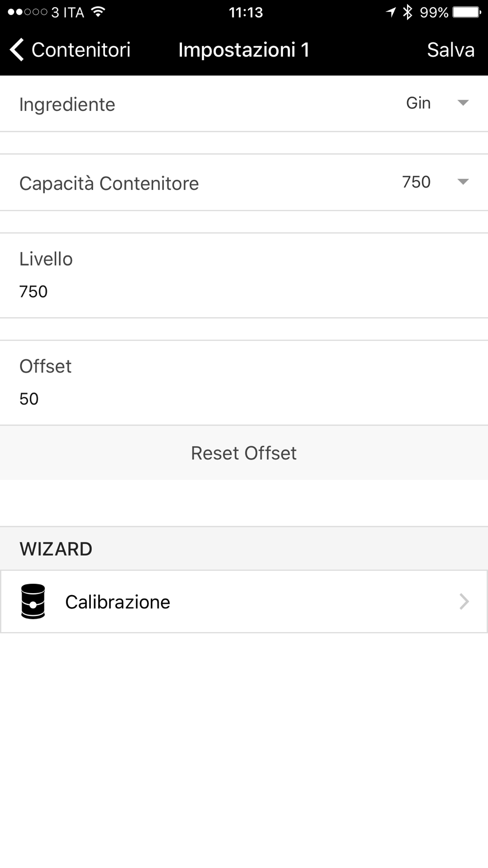Tap the battery indicator icon
The width and height of the screenshot is (488, 868).
[467, 12]
